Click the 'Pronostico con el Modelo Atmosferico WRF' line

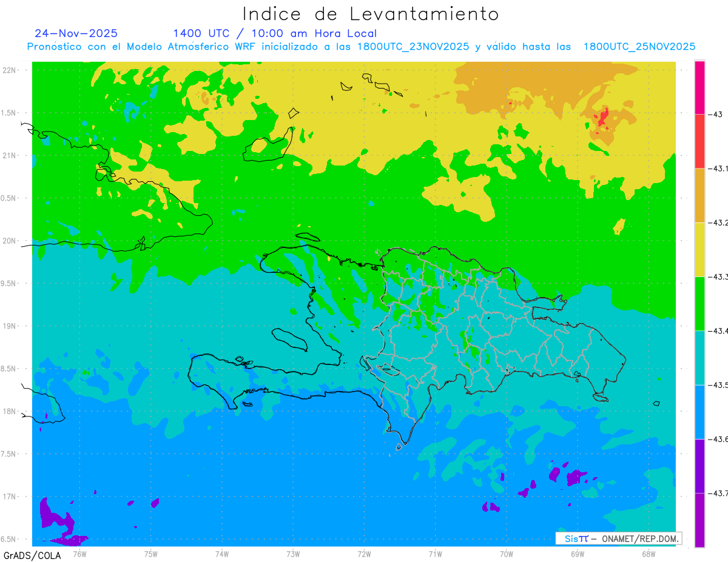pyautogui.click(x=361, y=47)
